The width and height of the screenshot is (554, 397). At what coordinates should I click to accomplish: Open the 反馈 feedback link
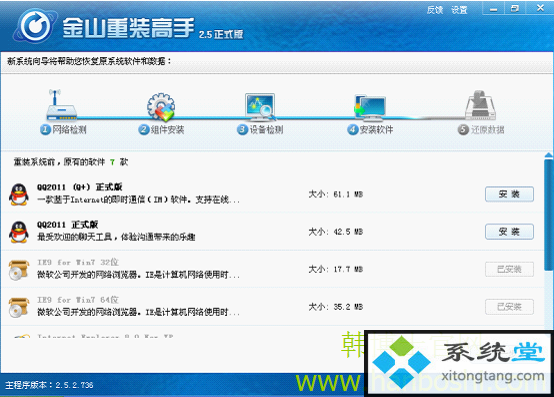tap(435, 10)
